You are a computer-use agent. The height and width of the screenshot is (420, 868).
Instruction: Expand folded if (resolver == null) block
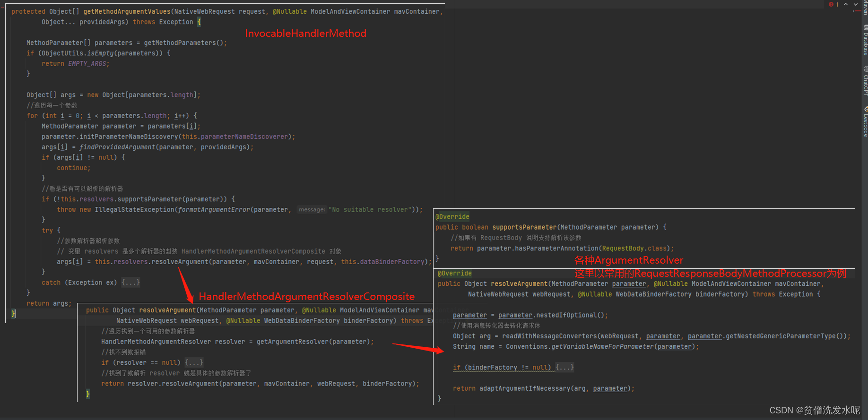tap(194, 362)
